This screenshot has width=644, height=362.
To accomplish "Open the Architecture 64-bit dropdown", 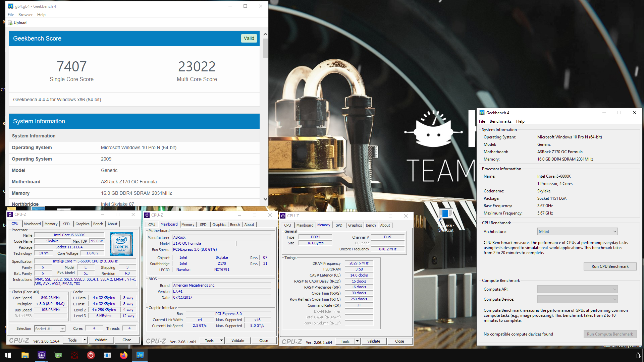I will tap(577, 232).
